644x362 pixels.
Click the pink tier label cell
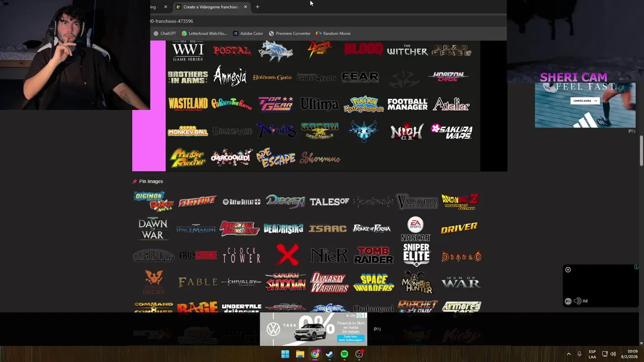(x=149, y=106)
